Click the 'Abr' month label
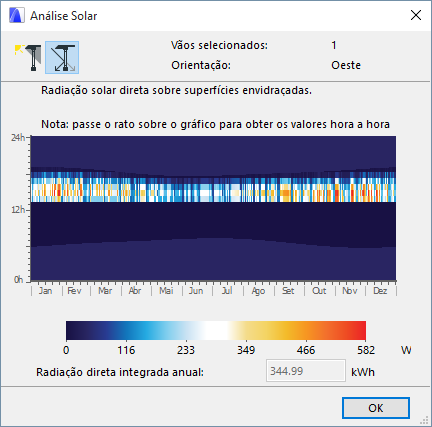The width and height of the screenshot is (432, 427). (135, 291)
